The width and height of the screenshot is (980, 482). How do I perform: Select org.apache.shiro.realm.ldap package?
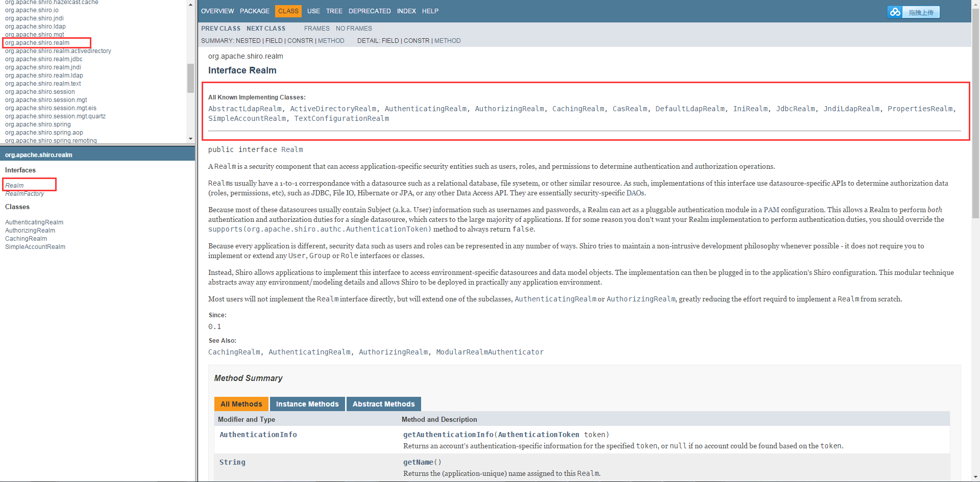tap(44, 75)
